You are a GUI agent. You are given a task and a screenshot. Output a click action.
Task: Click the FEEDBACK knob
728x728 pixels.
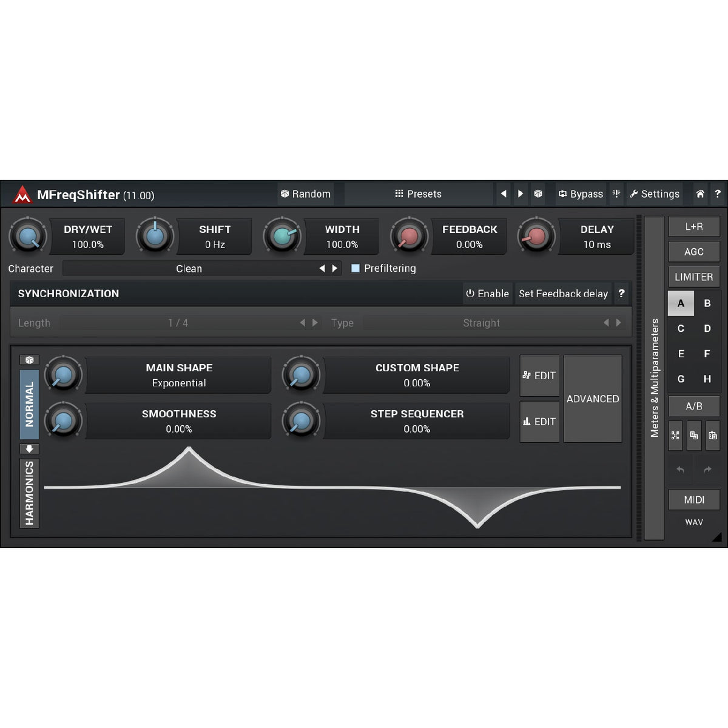409,236
